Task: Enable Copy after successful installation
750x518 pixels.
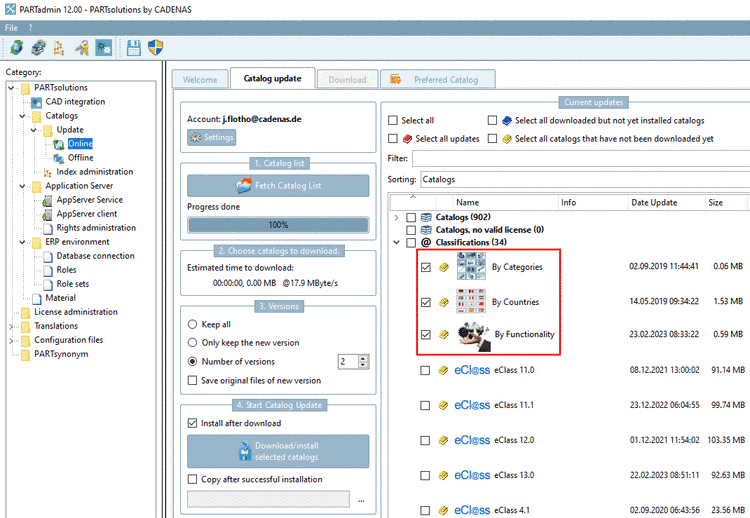Action: pyautogui.click(x=192, y=479)
